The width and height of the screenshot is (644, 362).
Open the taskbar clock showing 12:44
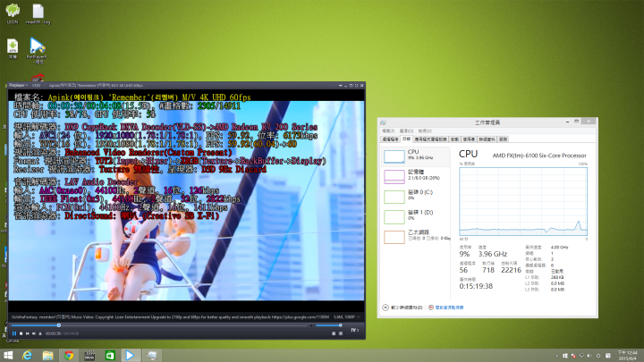pyautogui.click(x=628, y=356)
